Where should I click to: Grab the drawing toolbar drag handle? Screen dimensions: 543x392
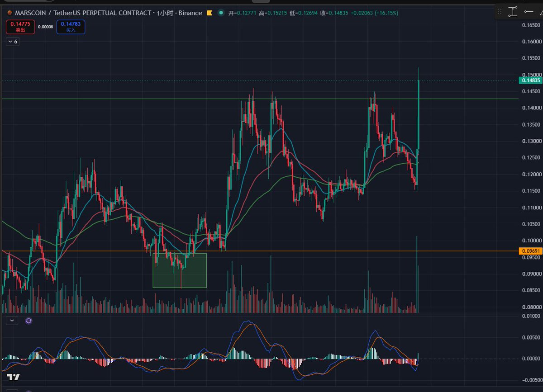pos(499,12)
